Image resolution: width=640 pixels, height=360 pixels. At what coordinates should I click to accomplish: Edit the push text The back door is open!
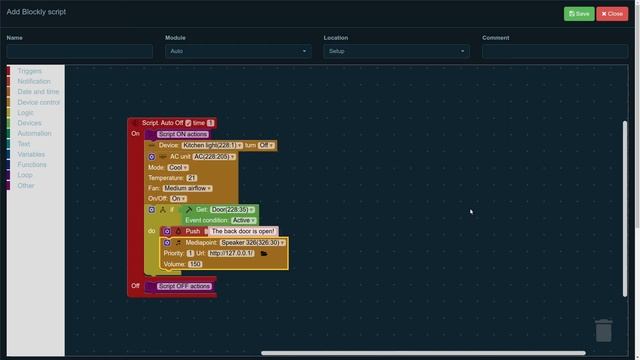coord(243,231)
